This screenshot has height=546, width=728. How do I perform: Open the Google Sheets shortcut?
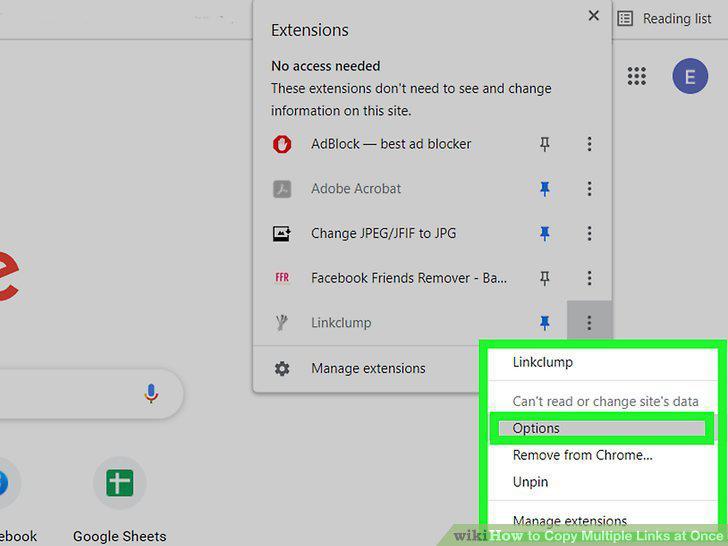(x=119, y=483)
